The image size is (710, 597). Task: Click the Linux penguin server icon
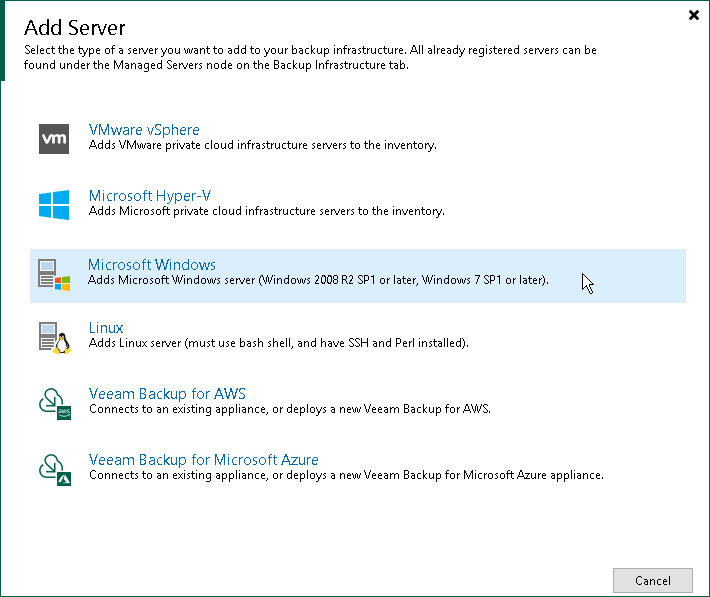[53, 337]
